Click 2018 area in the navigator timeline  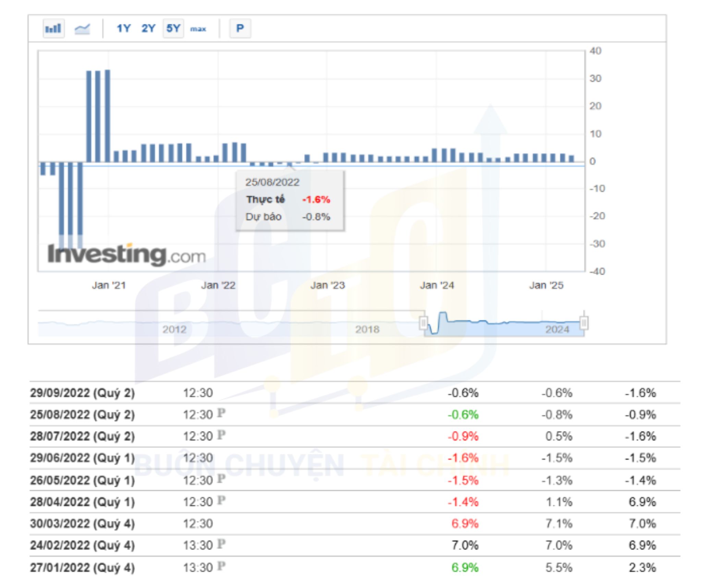pos(367,329)
